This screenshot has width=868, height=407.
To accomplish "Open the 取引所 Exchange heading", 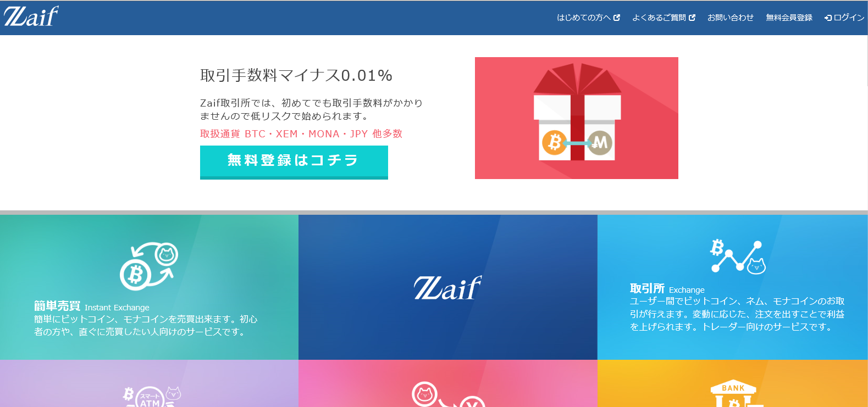I will tap(667, 289).
